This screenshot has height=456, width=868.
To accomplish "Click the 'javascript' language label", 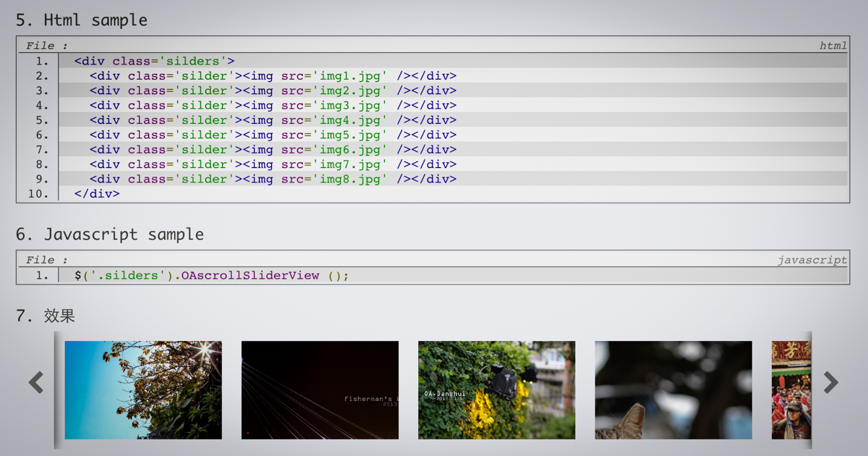I will click(x=812, y=260).
